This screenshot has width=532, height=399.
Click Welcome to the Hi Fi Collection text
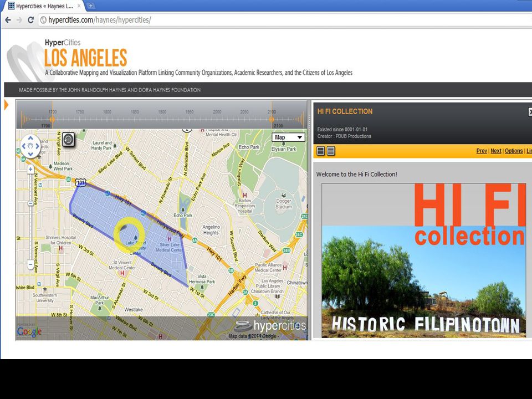point(356,175)
